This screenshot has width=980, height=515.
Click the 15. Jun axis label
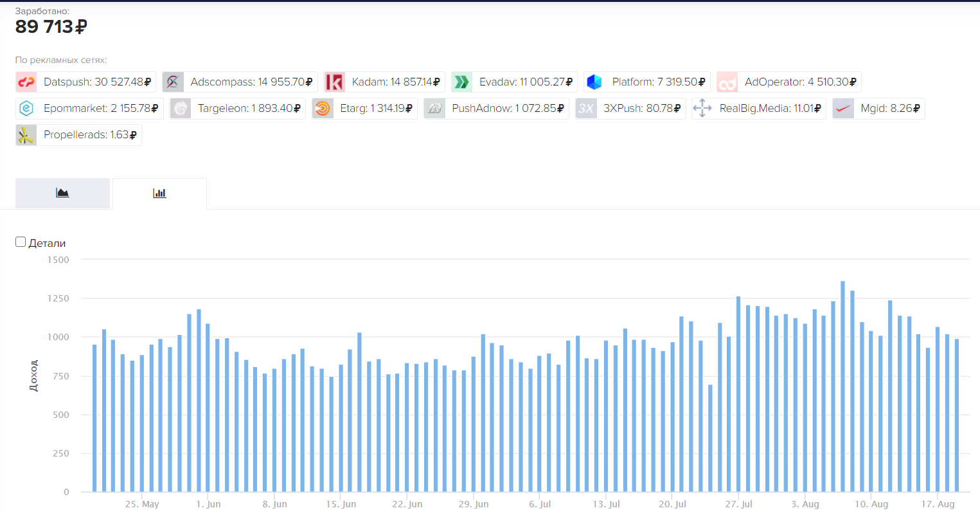pyautogui.click(x=341, y=504)
